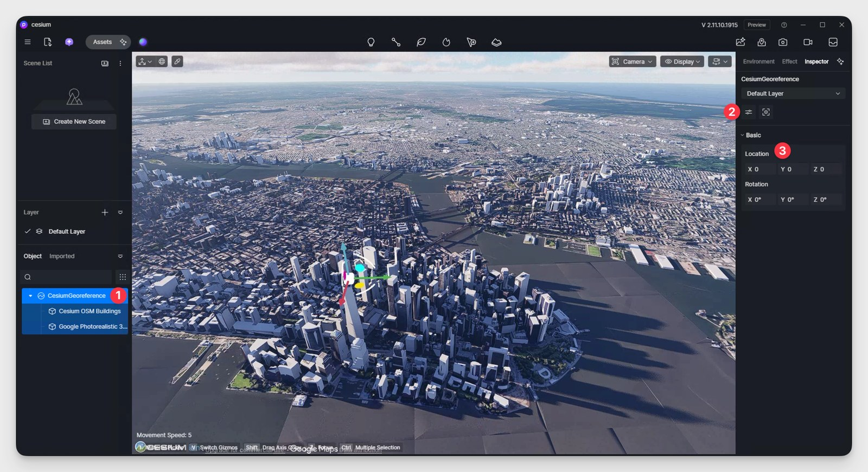
Task: Toggle viewport link snap icon
Action: tap(177, 61)
